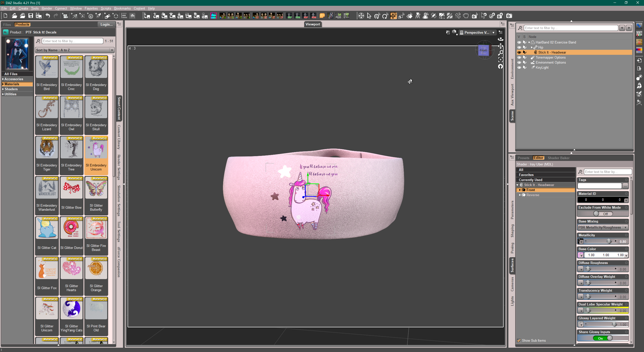Screen dimensions: 644x352
Task: Select the Rotate tool icon
Action: (385, 16)
